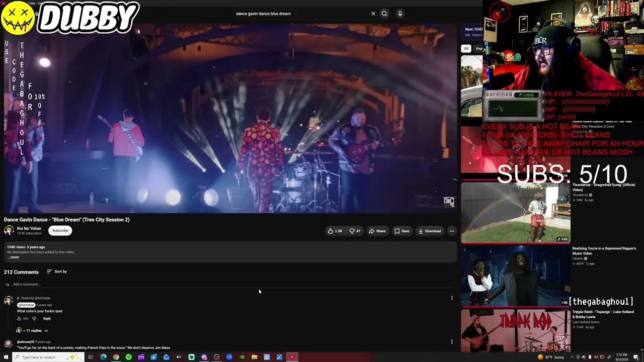The image size is (644, 362).
Task: Open options menu for the pinned comment
Action: pyautogui.click(x=452, y=298)
